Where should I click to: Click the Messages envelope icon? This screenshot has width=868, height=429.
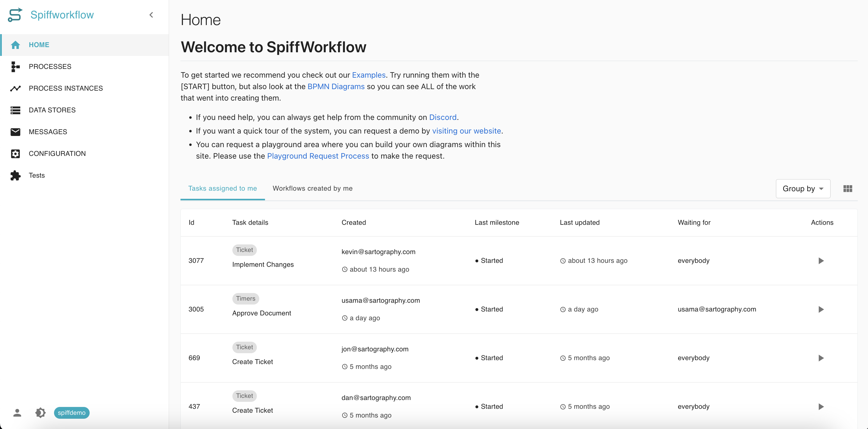15,132
